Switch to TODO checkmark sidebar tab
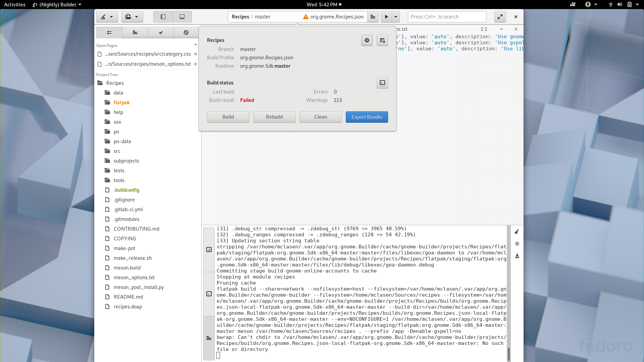The width and height of the screenshot is (644, 362). pyautogui.click(x=161, y=33)
